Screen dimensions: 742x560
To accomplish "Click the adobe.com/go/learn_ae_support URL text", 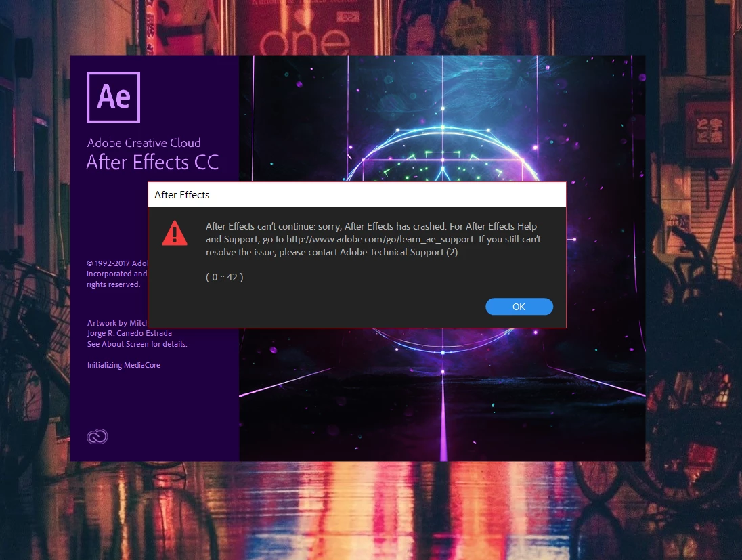I will point(380,240).
